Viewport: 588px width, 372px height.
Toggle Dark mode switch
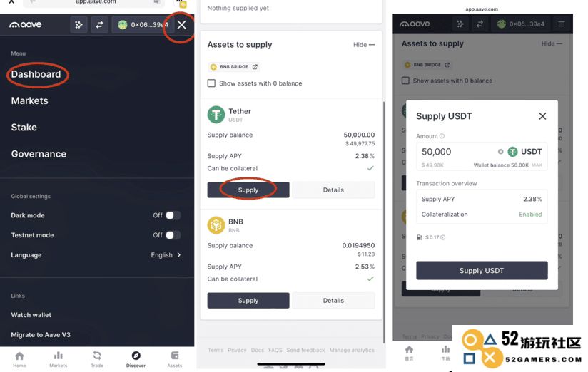click(x=173, y=215)
